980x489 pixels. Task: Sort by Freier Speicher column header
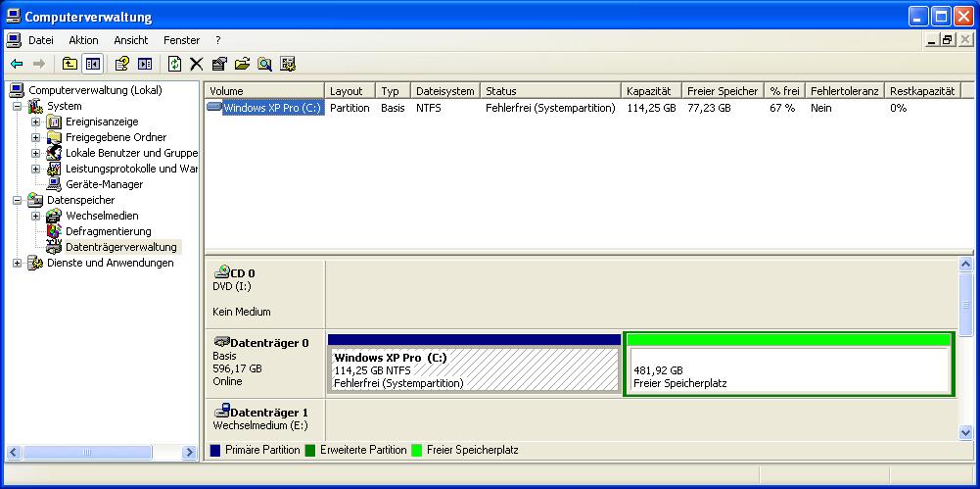pos(723,91)
